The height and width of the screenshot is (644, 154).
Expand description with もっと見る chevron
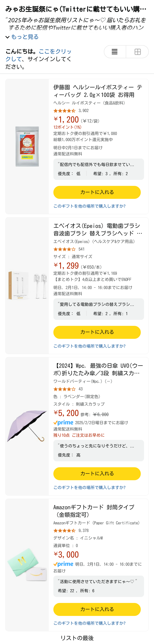click(22, 37)
